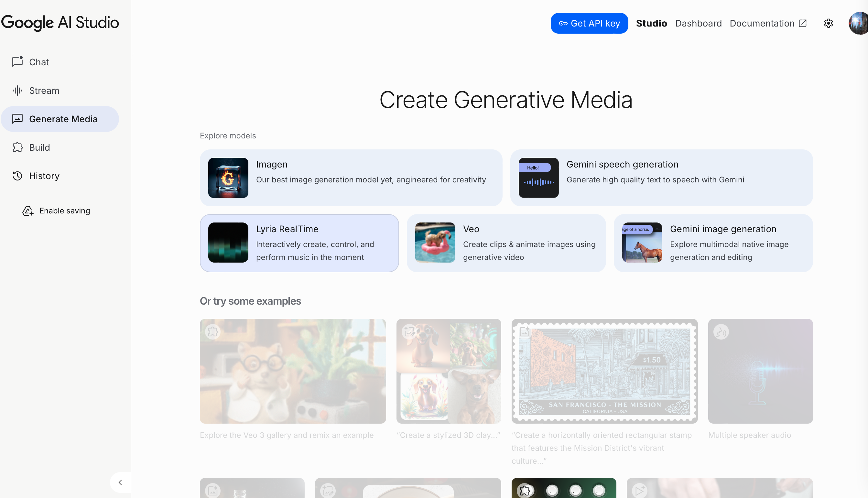Go to Stream in the sidebar
The height and width of the screenshot is (498, 868).
(60, 91)
